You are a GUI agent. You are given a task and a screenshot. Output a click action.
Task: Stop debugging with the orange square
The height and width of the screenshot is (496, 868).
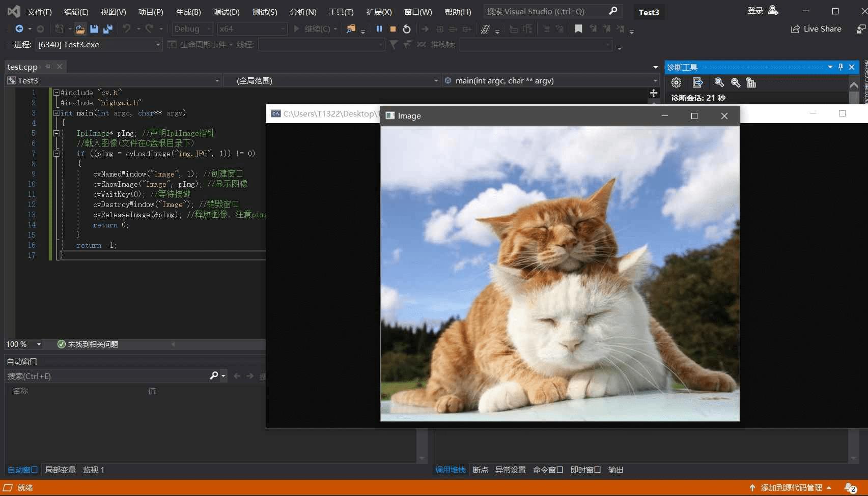pyautogui.click(x=393, y=29)
